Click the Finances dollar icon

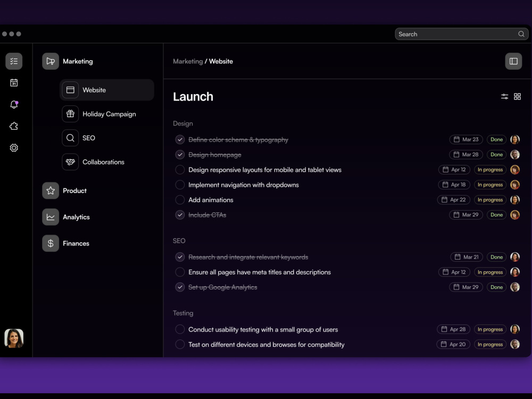51,243
